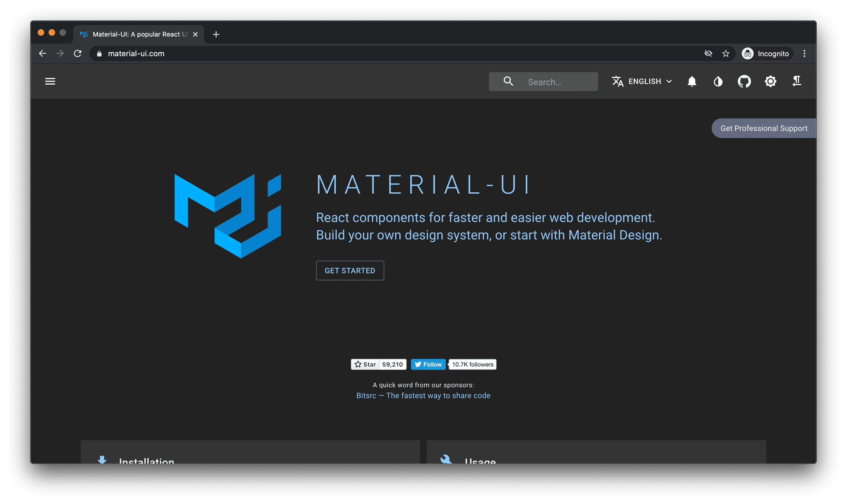This screenshot has width=847, height=504.
Task: Click the GET STARTED button
Action: point(350,271)
